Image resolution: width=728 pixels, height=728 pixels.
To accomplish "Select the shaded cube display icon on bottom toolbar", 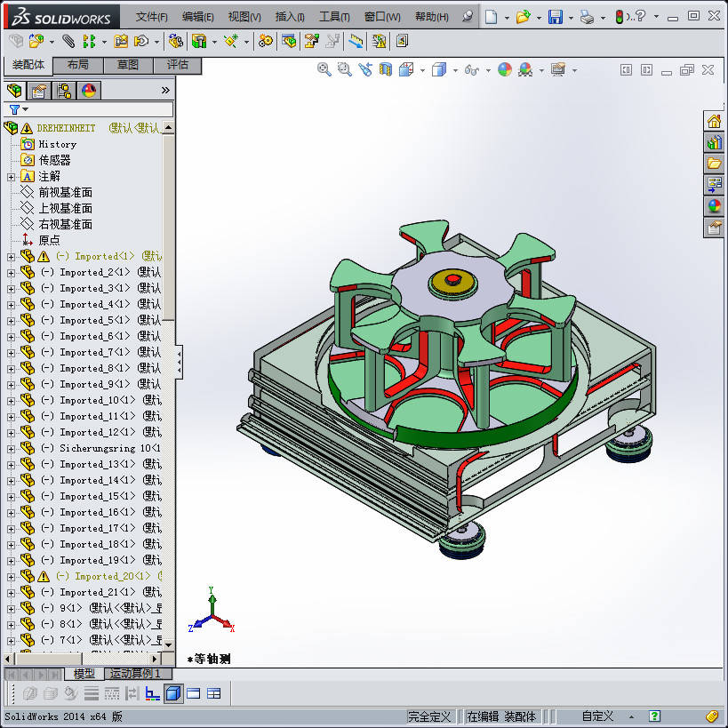I will [172, 693].
